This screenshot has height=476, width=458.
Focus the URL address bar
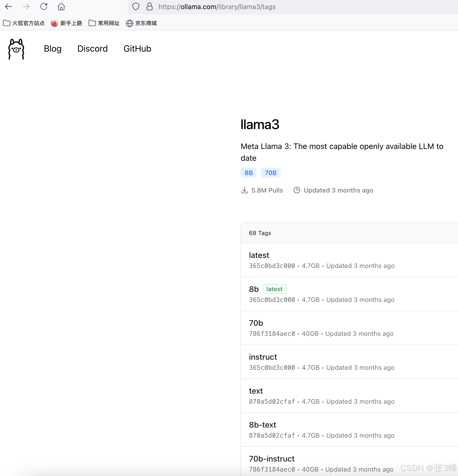(x=293, y=7)
